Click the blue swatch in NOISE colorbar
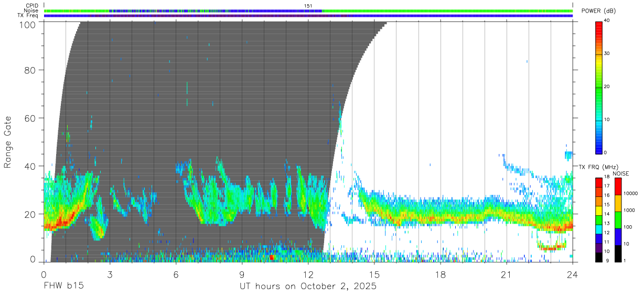Viewport: 644px width, 297px height. click(x=618, y=236)
